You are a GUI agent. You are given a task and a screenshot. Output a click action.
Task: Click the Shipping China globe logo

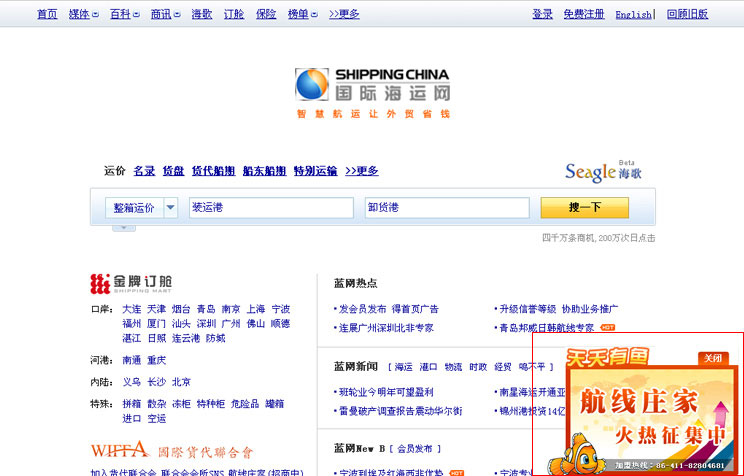(312, 84)
